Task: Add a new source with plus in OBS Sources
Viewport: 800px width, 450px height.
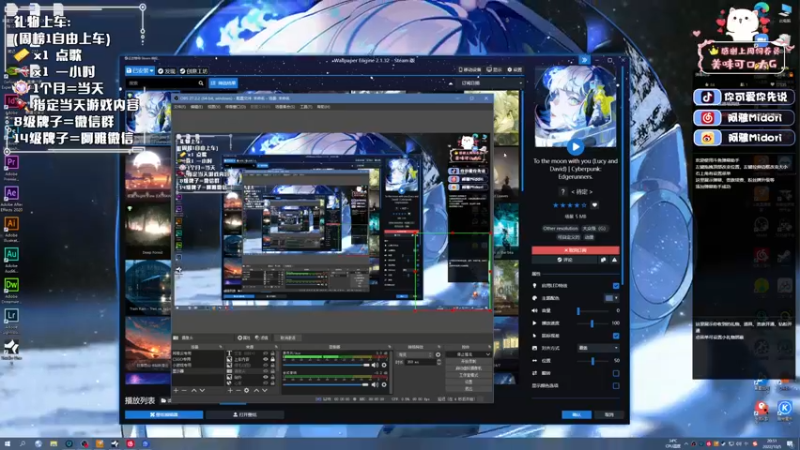Action: click(x=231, y=390)
